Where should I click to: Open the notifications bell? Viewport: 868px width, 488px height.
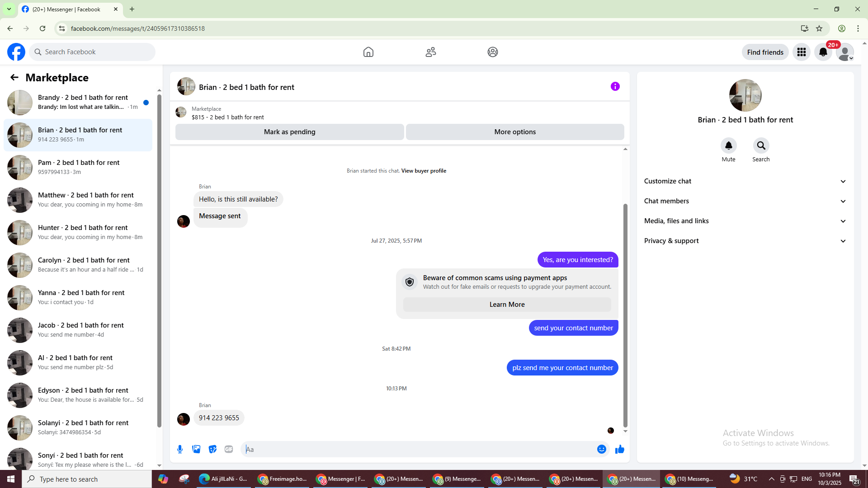pyautogui.click(x=823, y=52)
